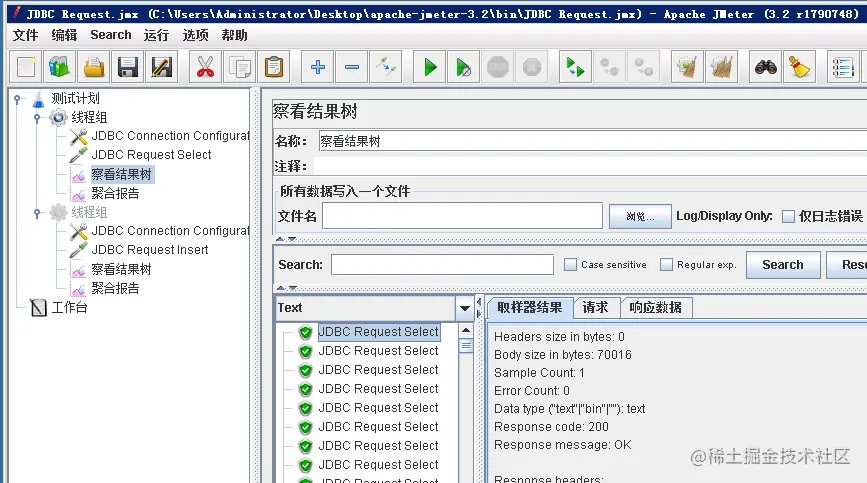This screenshot has height=483, width=867.
Task: Click the Search button beside Regular exp.
Action: [782, 265]
